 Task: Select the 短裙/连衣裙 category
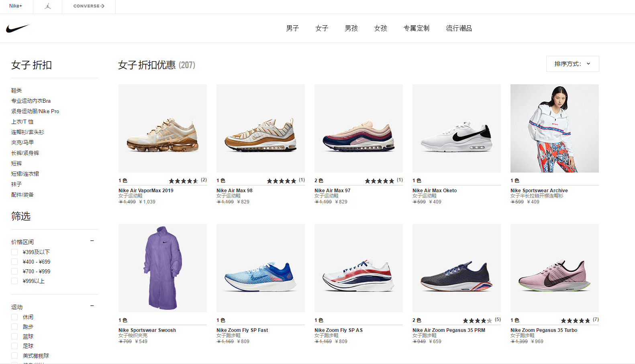(25, 174)
